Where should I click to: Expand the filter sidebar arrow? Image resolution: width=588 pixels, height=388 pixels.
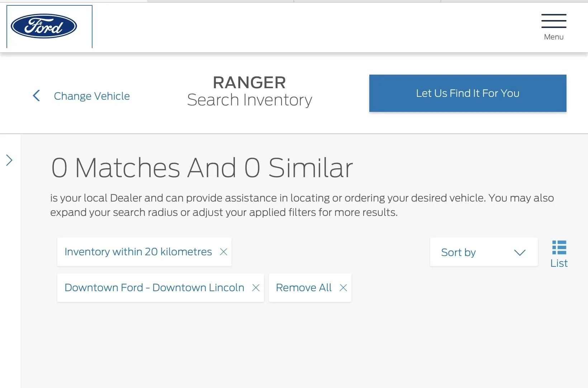[x=9, y=160]
